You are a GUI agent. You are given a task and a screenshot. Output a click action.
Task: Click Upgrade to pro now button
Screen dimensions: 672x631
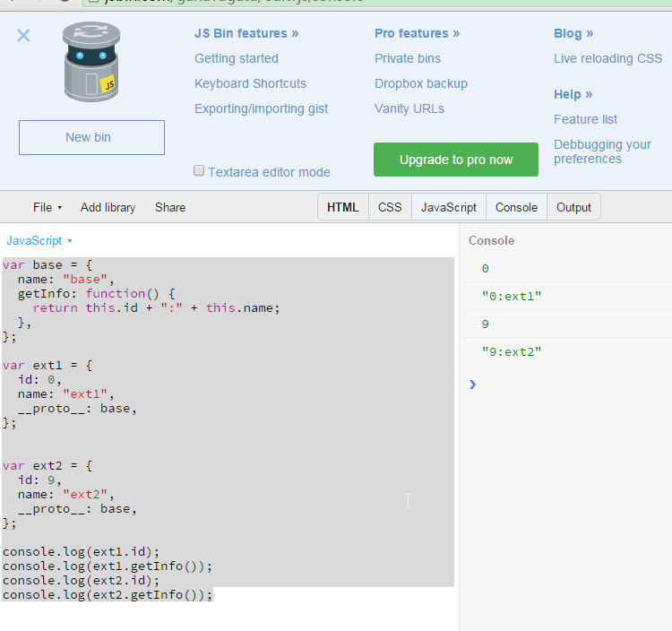[456, 160]
